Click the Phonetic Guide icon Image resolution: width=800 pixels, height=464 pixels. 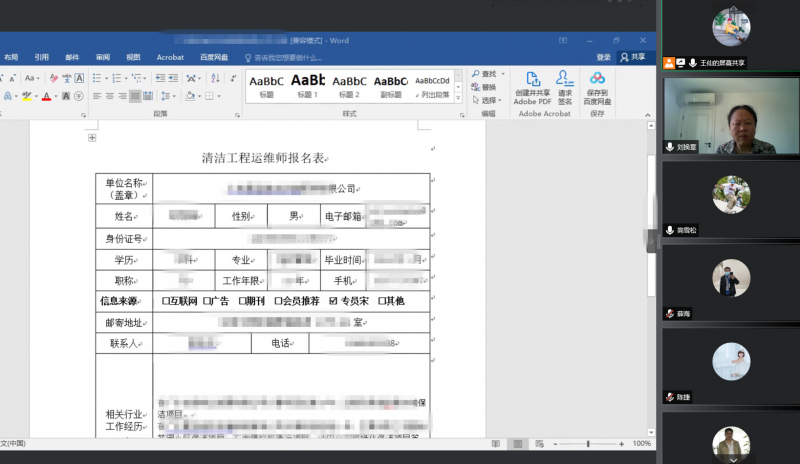click(x=67, y=78)
